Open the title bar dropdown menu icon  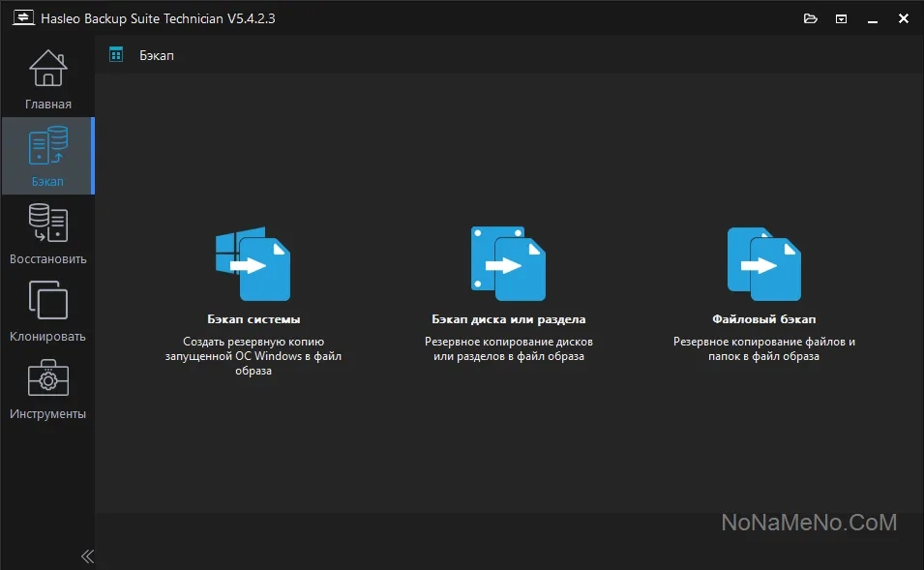coord(841,18)
